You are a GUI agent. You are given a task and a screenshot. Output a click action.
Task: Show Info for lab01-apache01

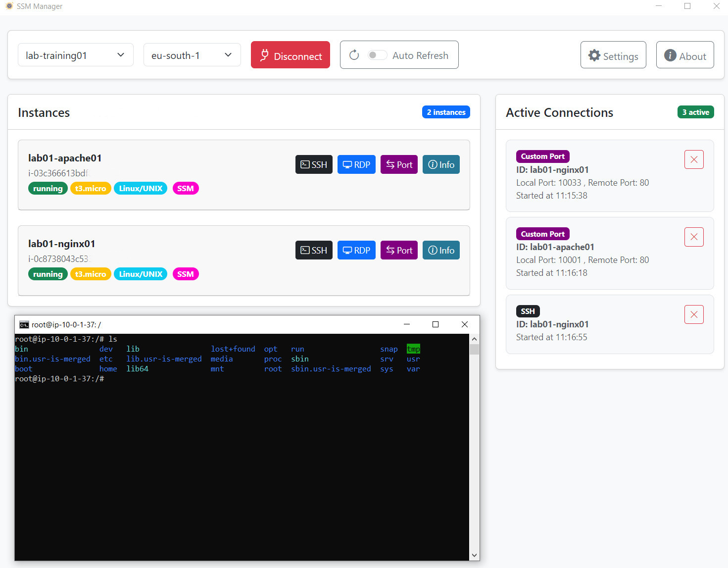(x=441, y=164)
